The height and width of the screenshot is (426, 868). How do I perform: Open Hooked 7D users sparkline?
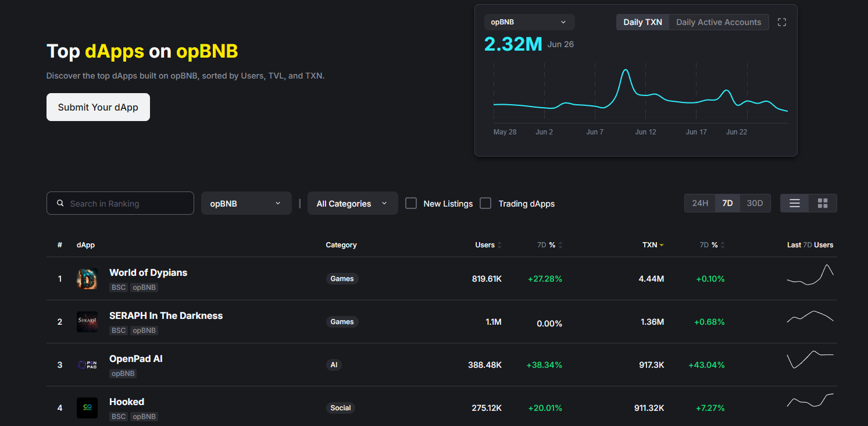(x=810, y=400)
